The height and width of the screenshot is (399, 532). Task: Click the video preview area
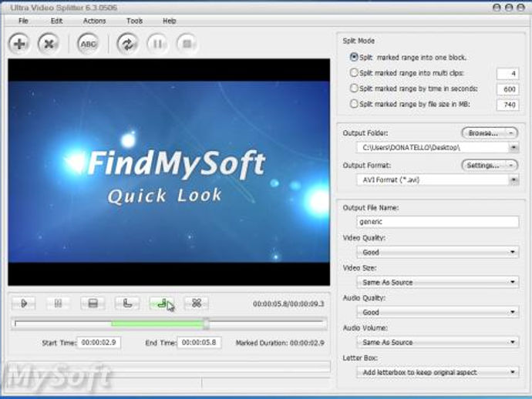point(169,172)
